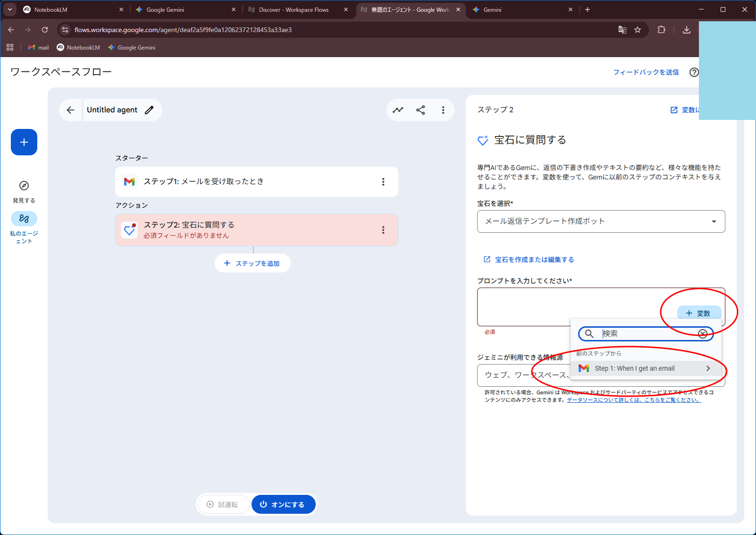
Task: Turn on agent with オンにする button
Action: (x=282, y=504)
